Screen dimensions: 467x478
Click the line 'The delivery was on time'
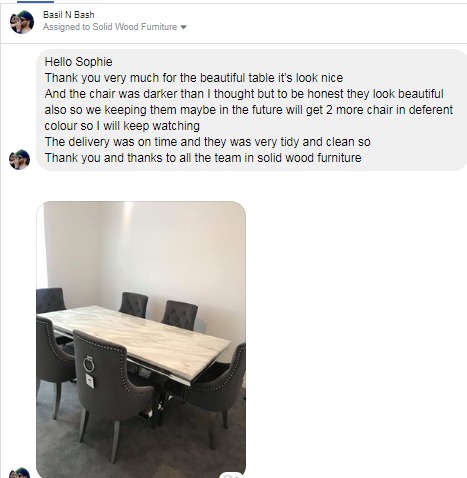pyautogui.click(x=207, y=142)
